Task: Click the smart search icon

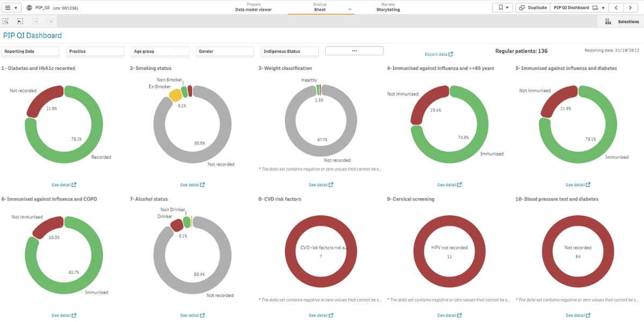Action: tap(6, 21)
